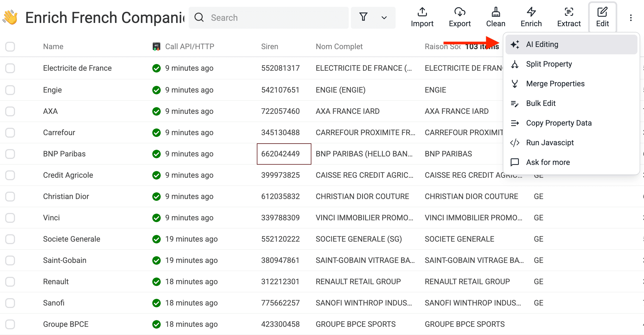644x335 pixels.
Task: Open the three-dot more options menu
Action: click(x=631, y=18)
